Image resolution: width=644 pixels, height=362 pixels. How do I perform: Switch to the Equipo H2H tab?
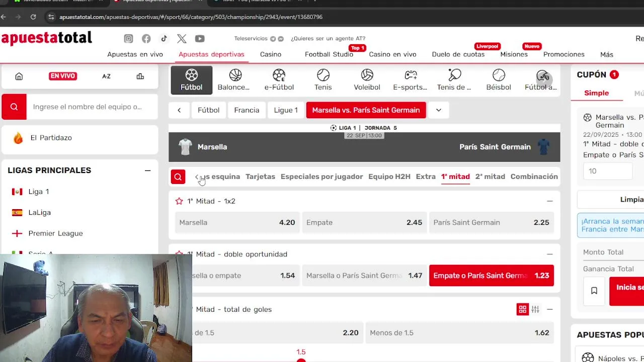(x=389, y=176)
